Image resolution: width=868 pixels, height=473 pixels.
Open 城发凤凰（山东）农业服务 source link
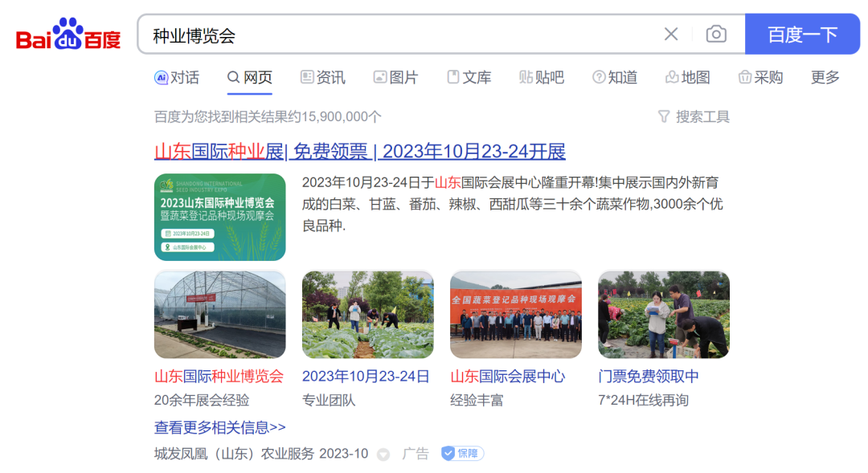tap(234, 454)
